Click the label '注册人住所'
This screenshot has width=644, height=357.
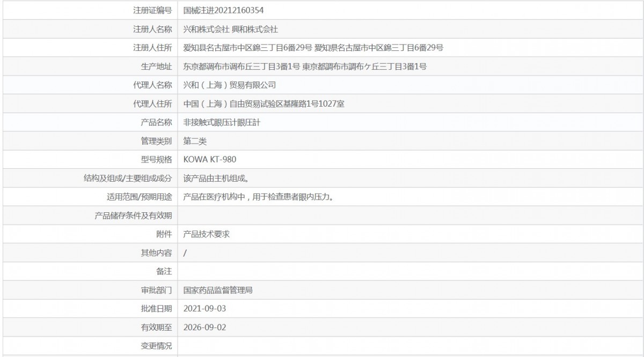point(153,48)
